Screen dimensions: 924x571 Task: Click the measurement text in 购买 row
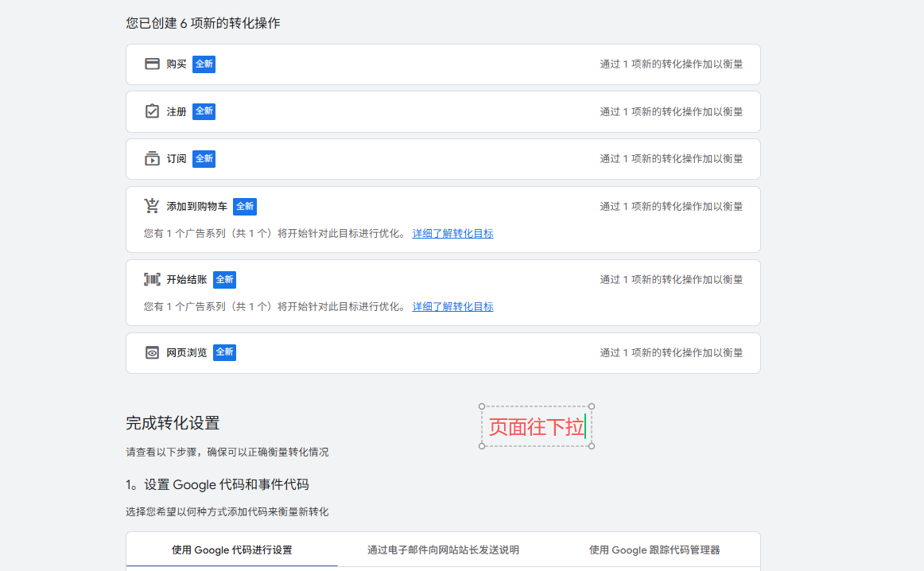671,64
